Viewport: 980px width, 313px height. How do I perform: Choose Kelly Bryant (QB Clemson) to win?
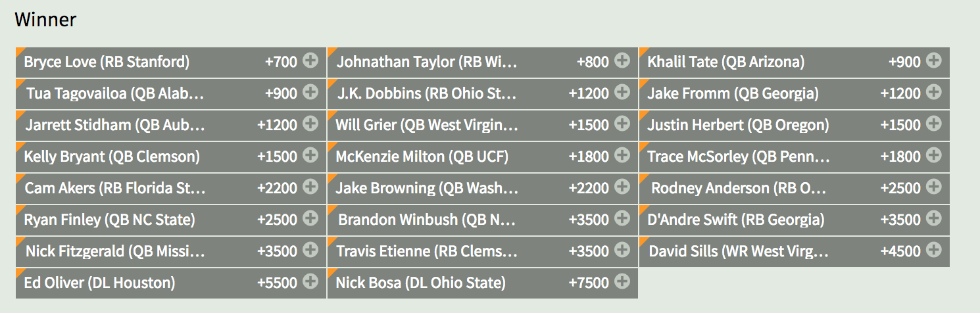[171, 156]
